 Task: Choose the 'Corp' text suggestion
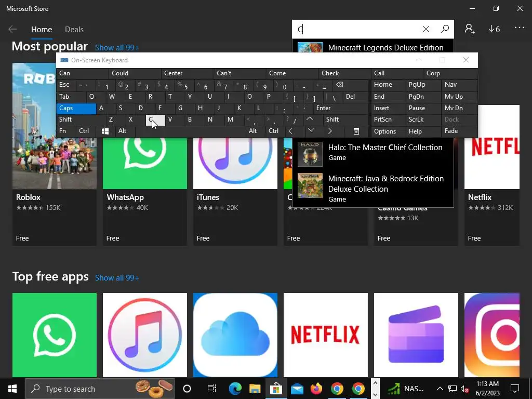(x=450, y=73)
